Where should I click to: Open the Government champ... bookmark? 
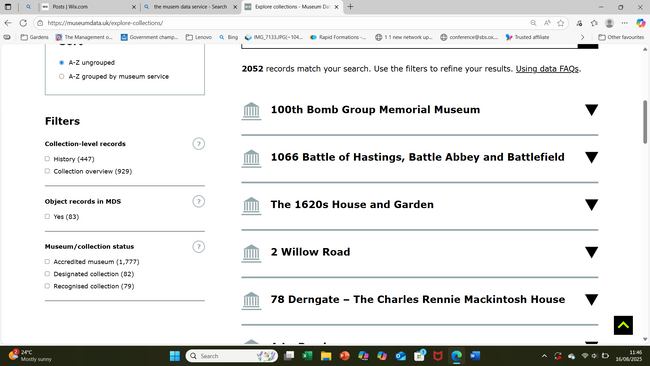click(x=149, y=37)
